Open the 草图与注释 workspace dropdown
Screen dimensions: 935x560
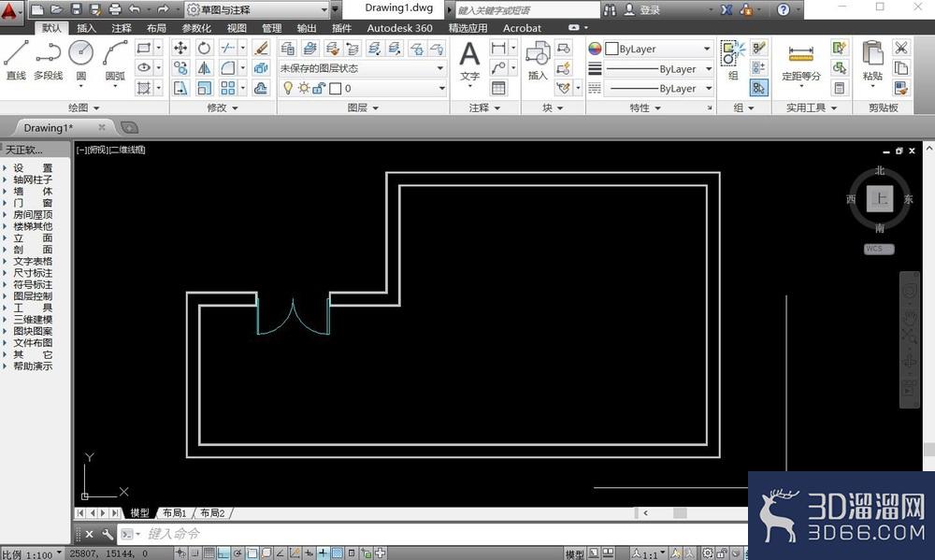tap(257, 9)
